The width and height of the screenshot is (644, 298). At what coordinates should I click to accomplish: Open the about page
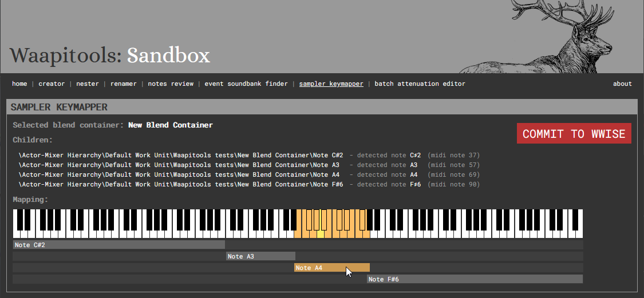622,84
